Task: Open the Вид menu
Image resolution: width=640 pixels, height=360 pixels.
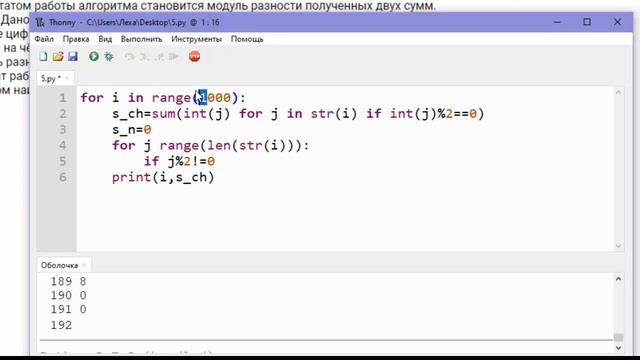Action: coord(105,39)
